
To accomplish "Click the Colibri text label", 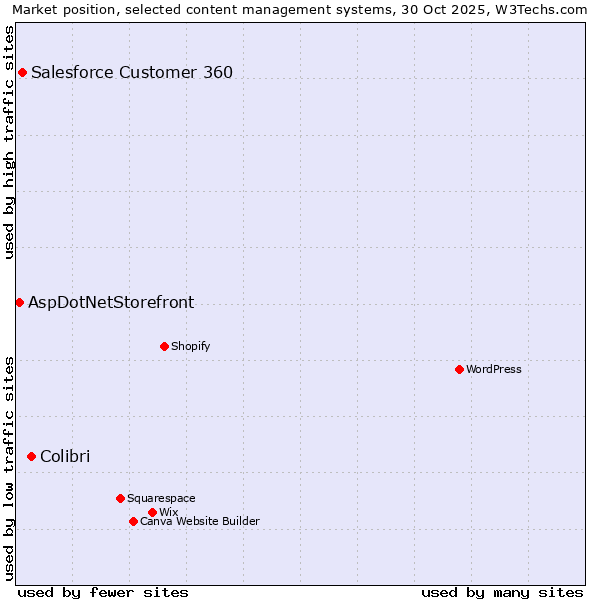I will tap(65, 456).
